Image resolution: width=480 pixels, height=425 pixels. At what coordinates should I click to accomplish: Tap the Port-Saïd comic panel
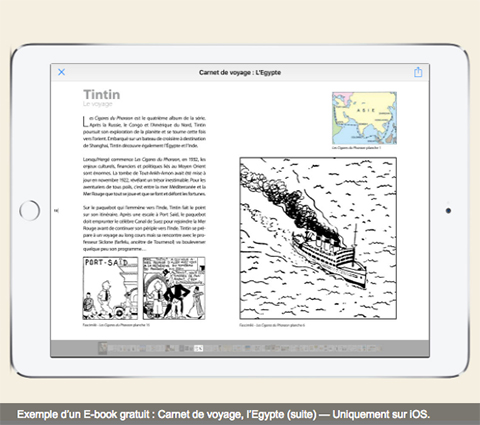pyautogui.click(x=110, y=288)
